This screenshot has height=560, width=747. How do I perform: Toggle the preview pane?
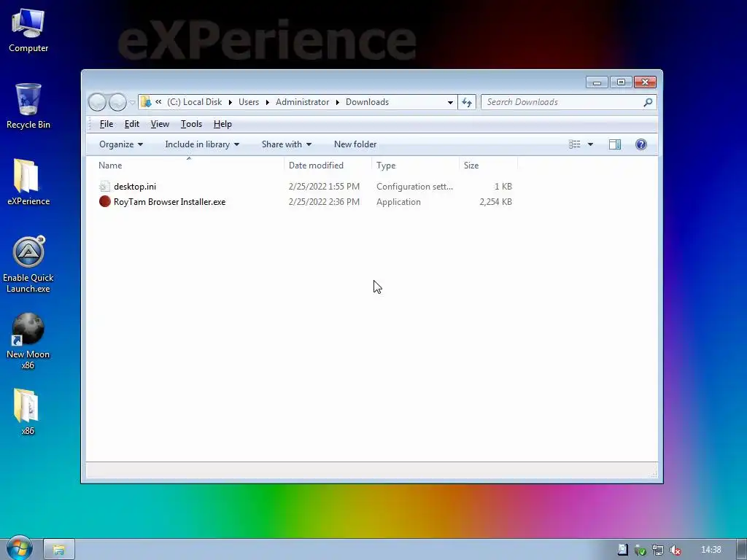[x=614, y=144]
